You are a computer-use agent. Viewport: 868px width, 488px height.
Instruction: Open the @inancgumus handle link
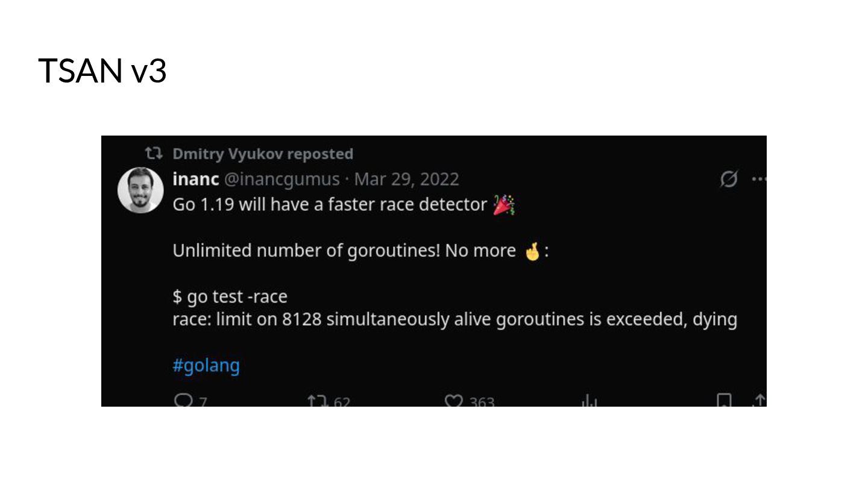click(282, 180)
